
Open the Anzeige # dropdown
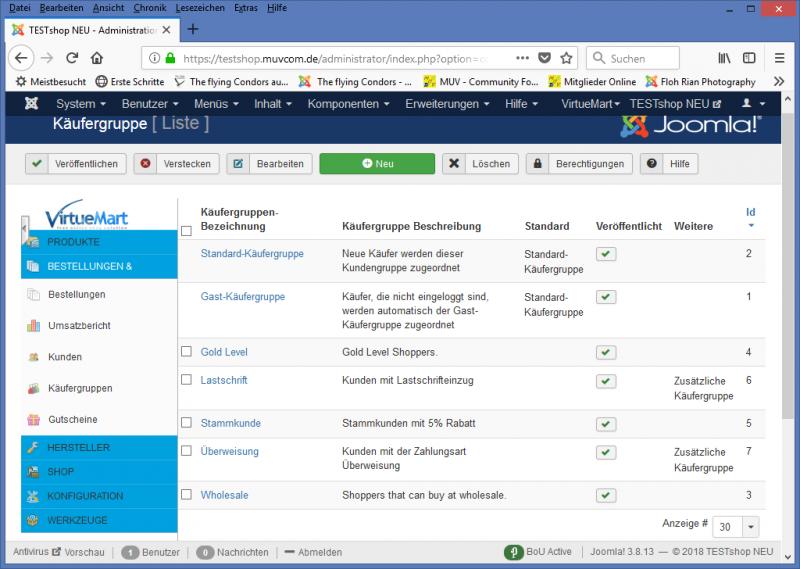click(738, 526)
